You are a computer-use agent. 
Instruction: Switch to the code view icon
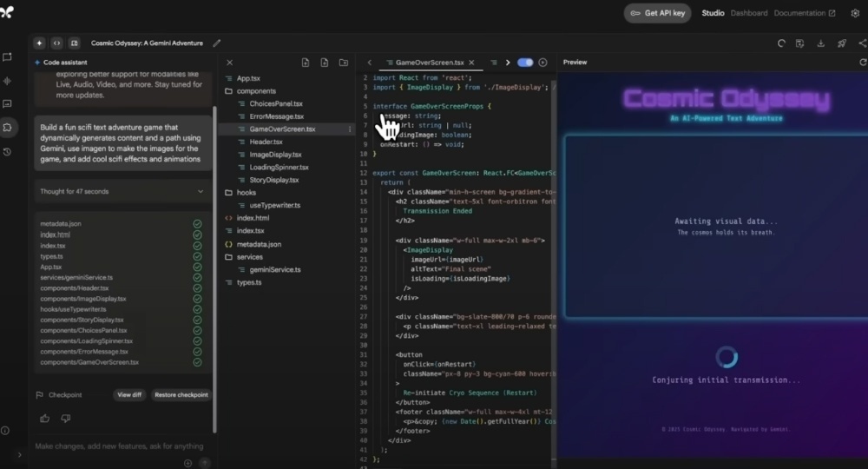(x=56, y=43)
